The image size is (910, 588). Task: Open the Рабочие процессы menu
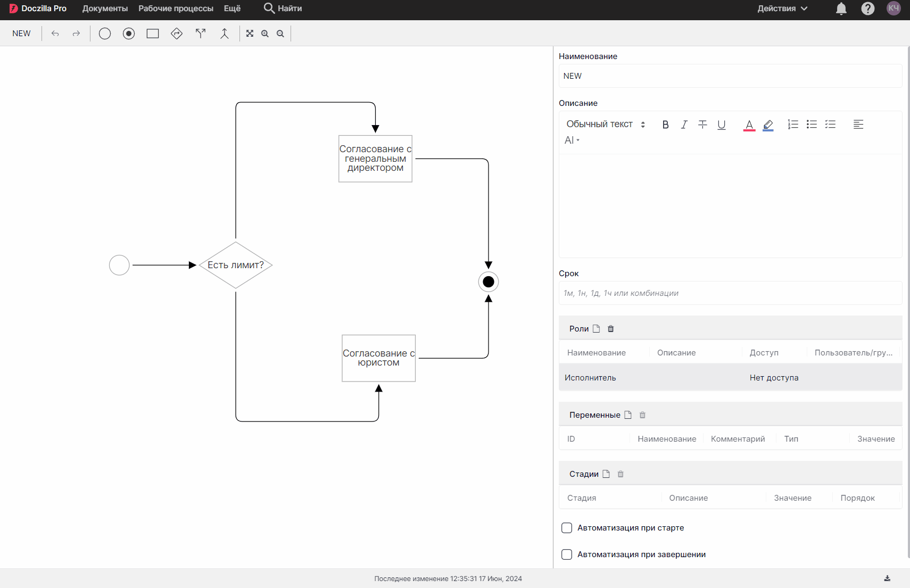176,9
